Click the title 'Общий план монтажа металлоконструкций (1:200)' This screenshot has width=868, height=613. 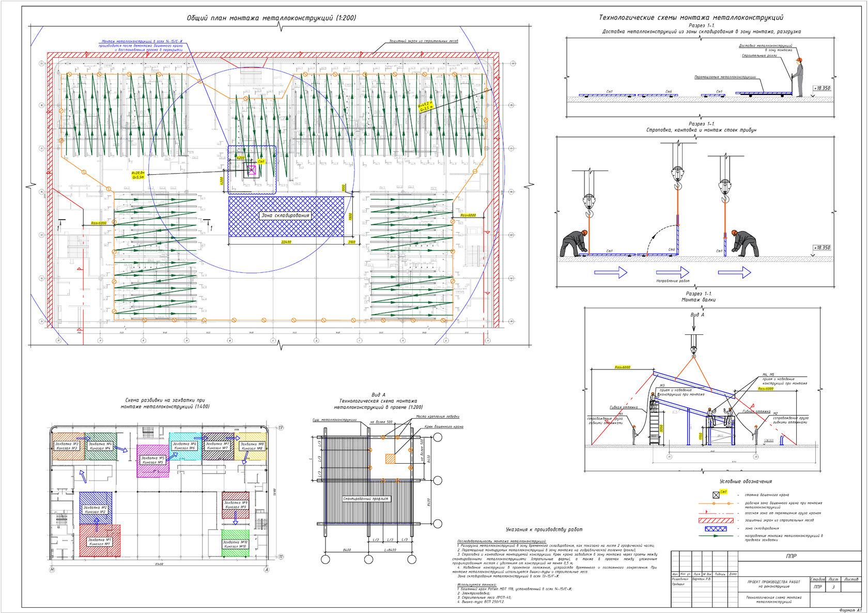point(271,18)
